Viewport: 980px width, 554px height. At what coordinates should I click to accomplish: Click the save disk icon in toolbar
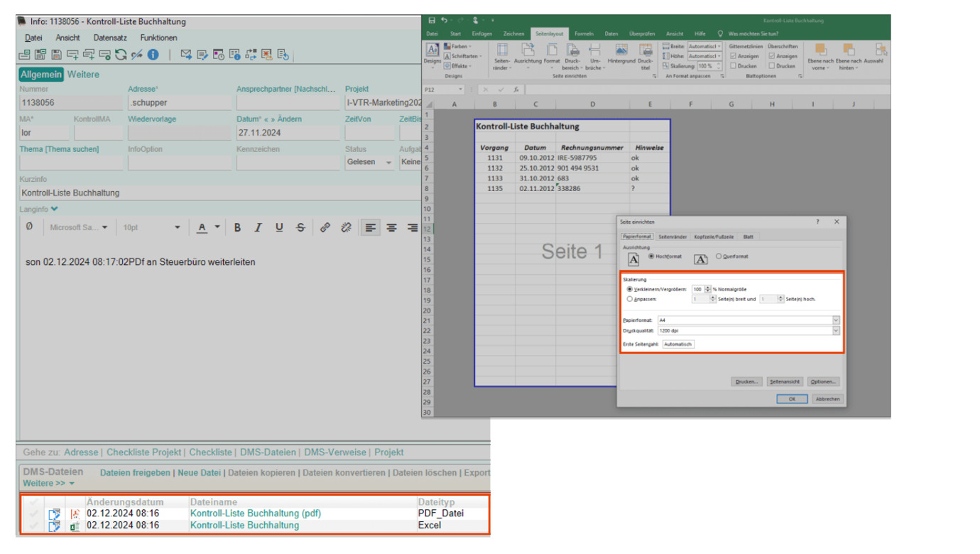pyautogui.click(x=57, y=55)
